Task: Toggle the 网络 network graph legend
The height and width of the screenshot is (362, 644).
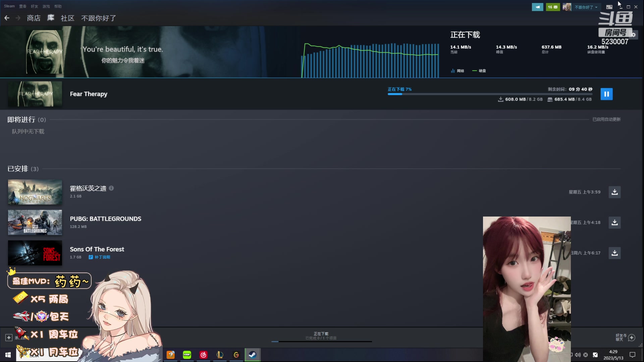Action: point(458,71)
